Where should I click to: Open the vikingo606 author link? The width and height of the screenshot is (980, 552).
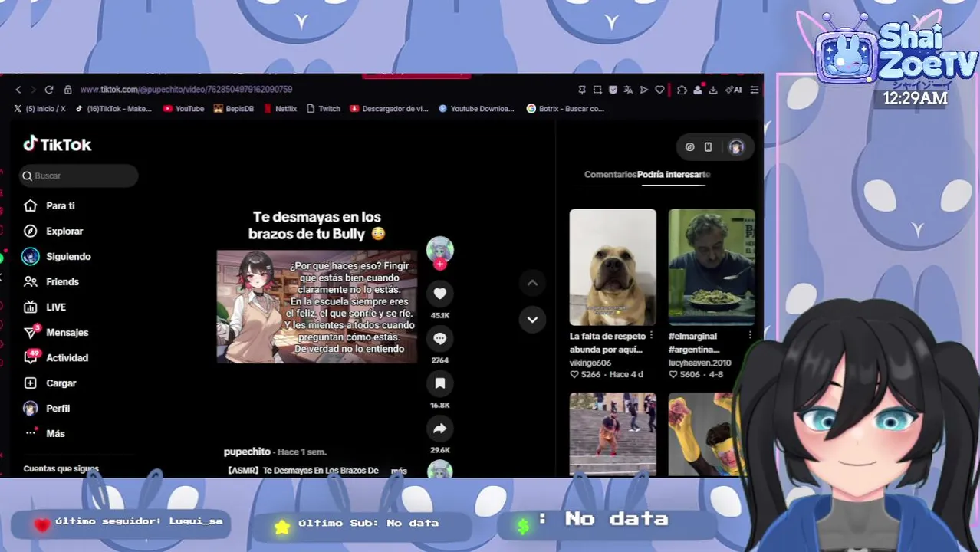click(590, 363)
